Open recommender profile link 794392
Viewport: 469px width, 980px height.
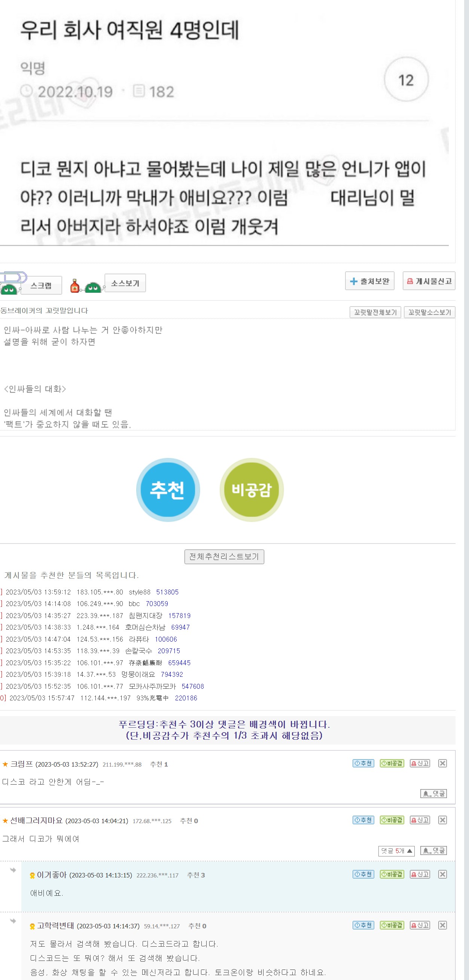pyautogui.click(x=171, y=674)
